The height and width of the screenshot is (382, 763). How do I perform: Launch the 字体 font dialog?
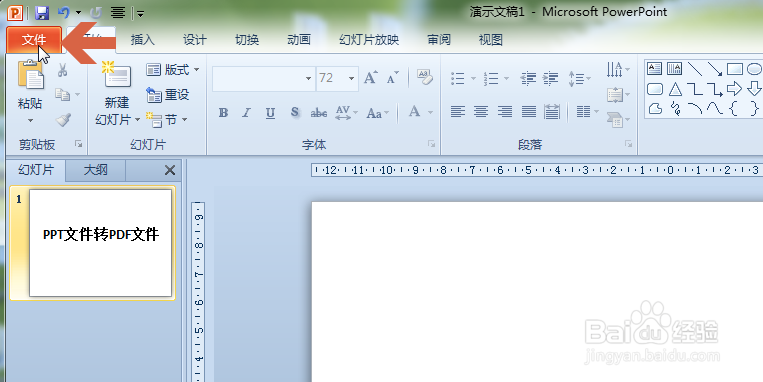point(431,144)
